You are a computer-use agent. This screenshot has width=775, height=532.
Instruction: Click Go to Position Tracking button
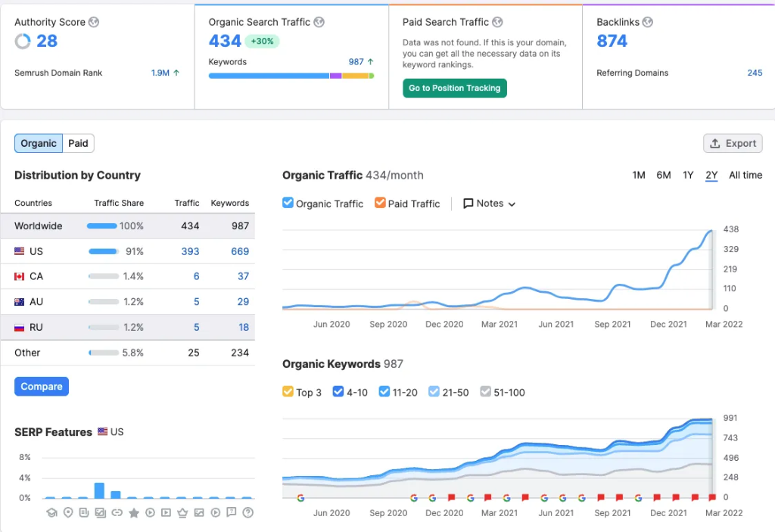[x=454, y=89]
